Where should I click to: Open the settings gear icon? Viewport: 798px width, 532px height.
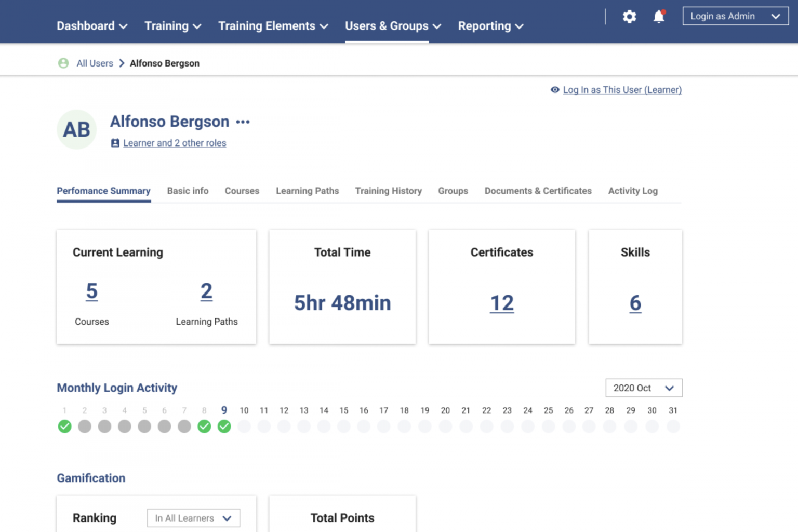pyautogui.click(x=629, y=16)
